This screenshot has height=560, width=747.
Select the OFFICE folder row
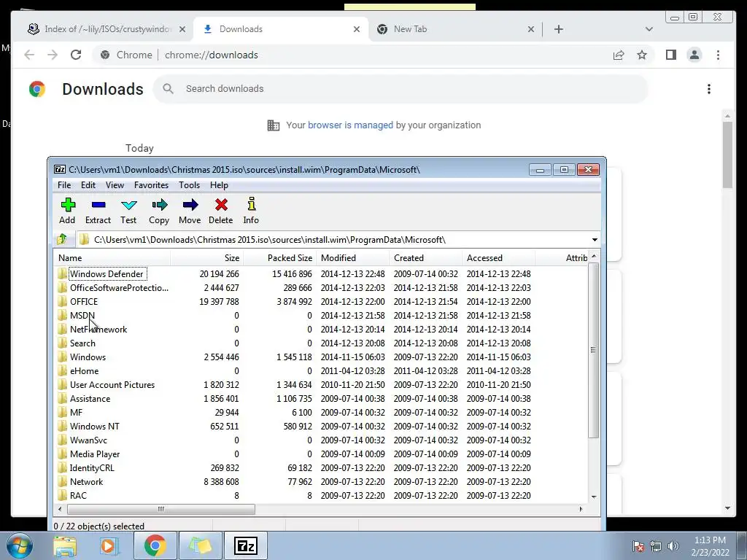(x=322, y=301)
